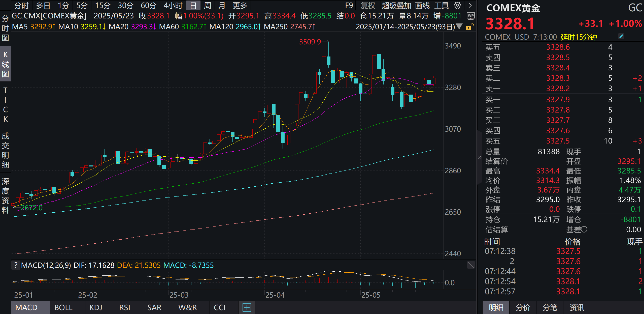
Task: Select the 画线 drawing tool
Action: [422, 6]
